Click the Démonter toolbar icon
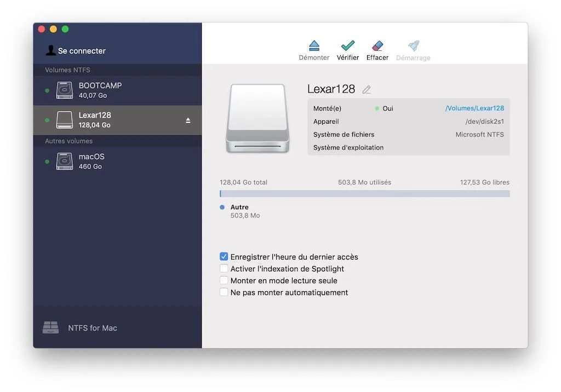The width and height of the screenshot is (561, 392). (x=314, y=48)
